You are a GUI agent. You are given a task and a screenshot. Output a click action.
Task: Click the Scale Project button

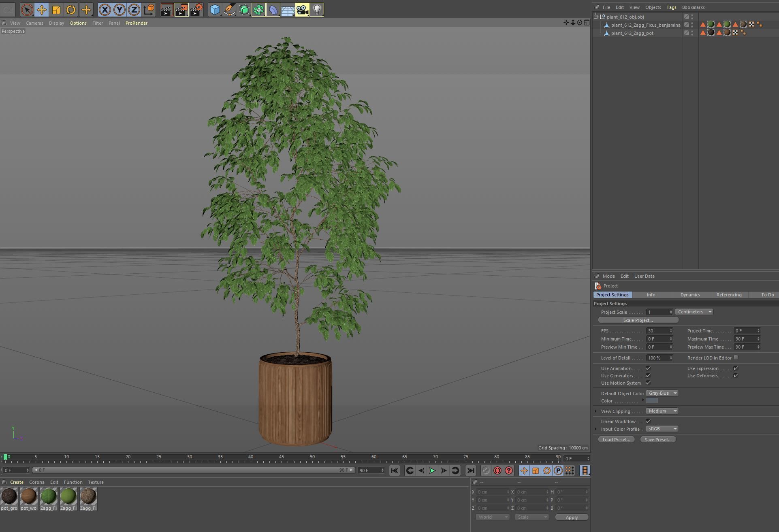[638, 320]
